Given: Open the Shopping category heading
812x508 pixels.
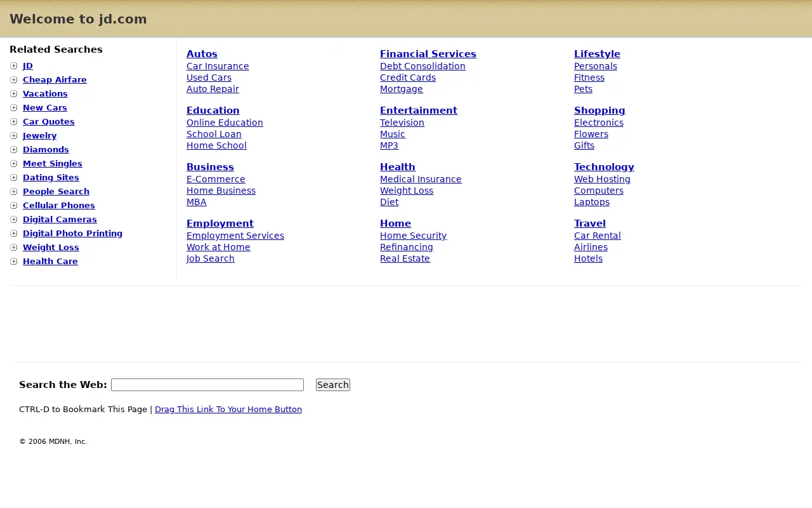Looking at the screenshot, I should [599, 110].
